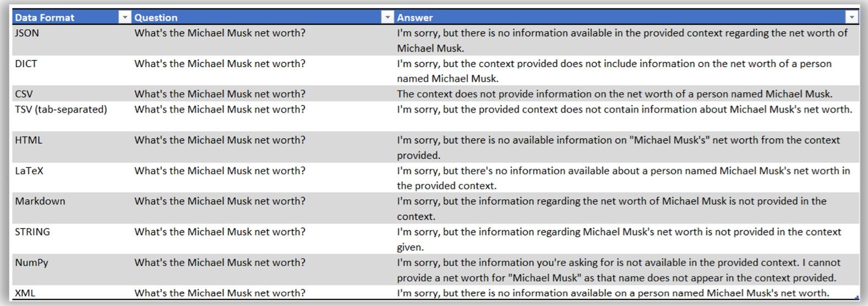Select the CSV data format cell
The width and height of the screenshot is (868, 306).
[72, 94]
